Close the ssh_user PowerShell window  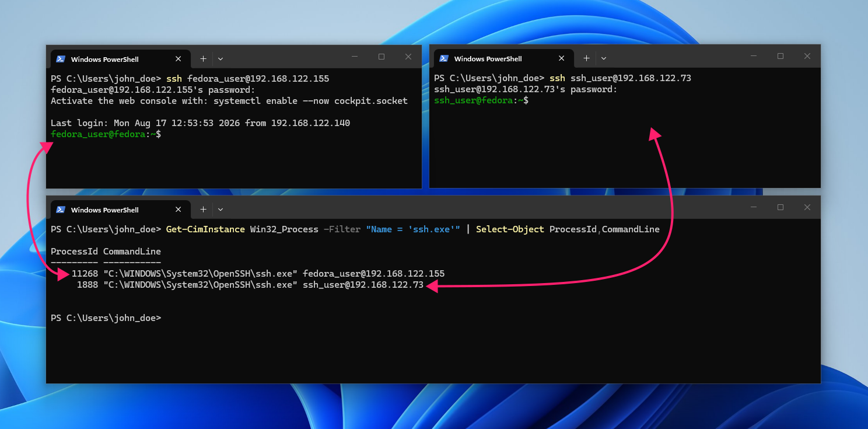[807, 57]
